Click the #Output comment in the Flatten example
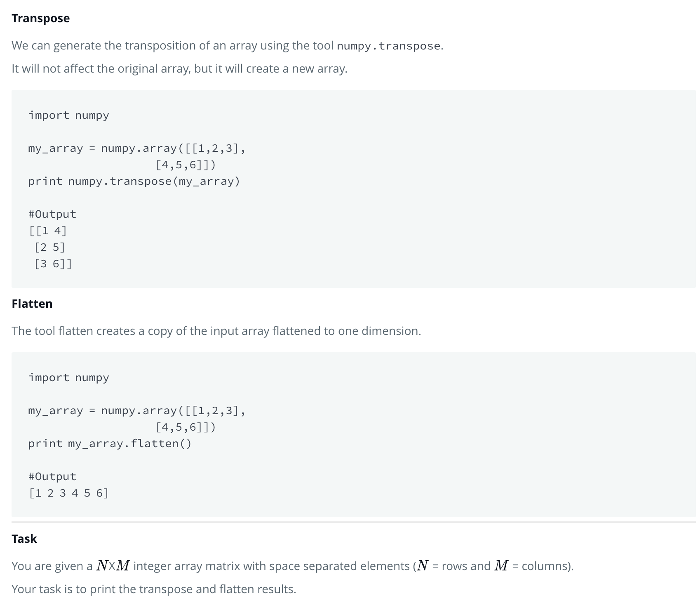Screen dimensions: 700x608 (x=52, y=476)
